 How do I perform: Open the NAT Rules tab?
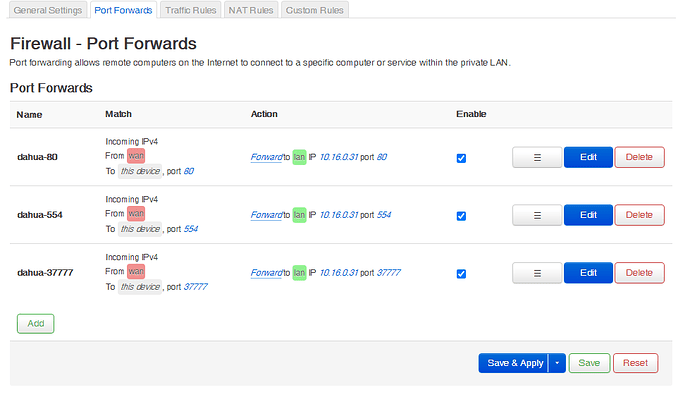(x=251, y=10)
